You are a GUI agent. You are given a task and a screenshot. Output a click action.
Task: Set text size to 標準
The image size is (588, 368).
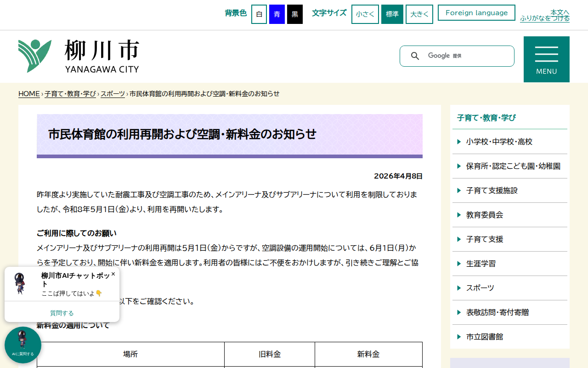click(392, 14)
